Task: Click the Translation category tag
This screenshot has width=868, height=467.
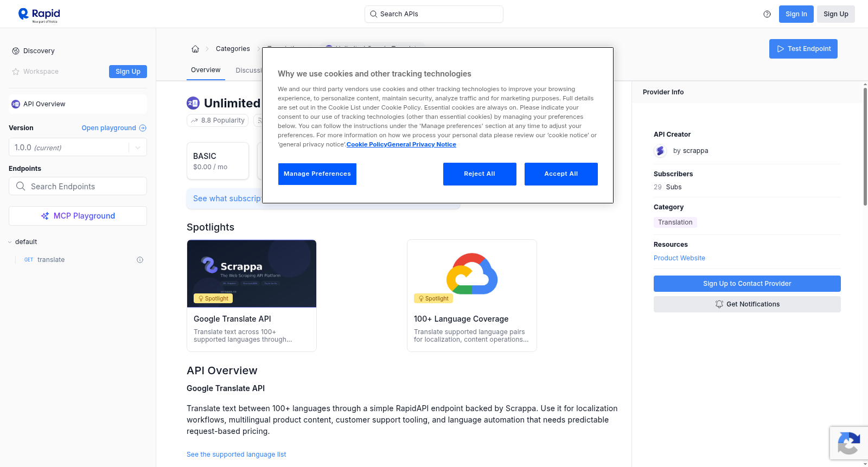Action: click(x=675, y=222)
